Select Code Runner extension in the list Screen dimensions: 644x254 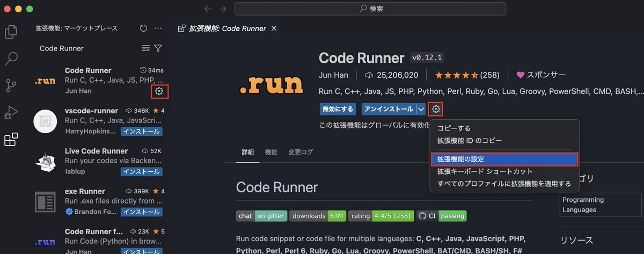(99, 81)
